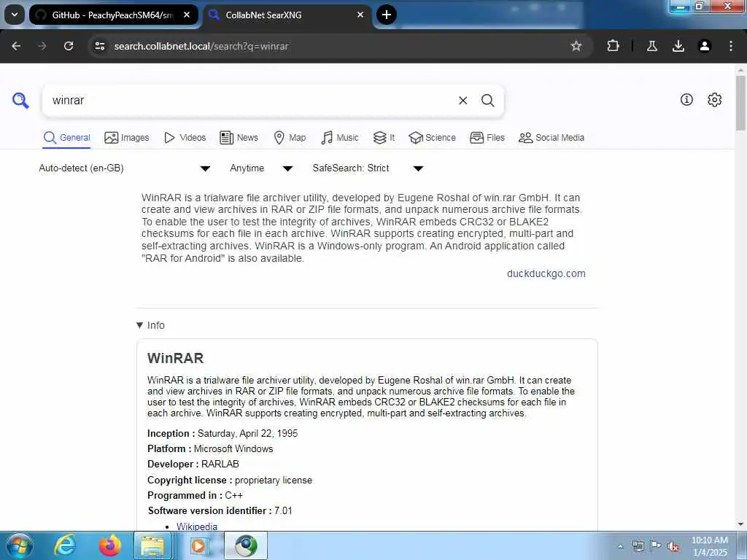Click the Software version identifier 7.01

tap(220, 510)
